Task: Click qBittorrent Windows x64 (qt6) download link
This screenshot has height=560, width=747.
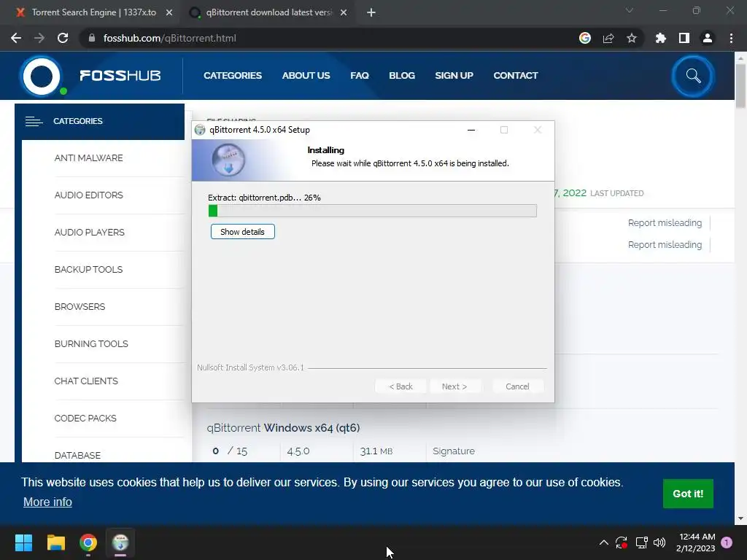Action: pyautogui.click(x=283, y=427)
